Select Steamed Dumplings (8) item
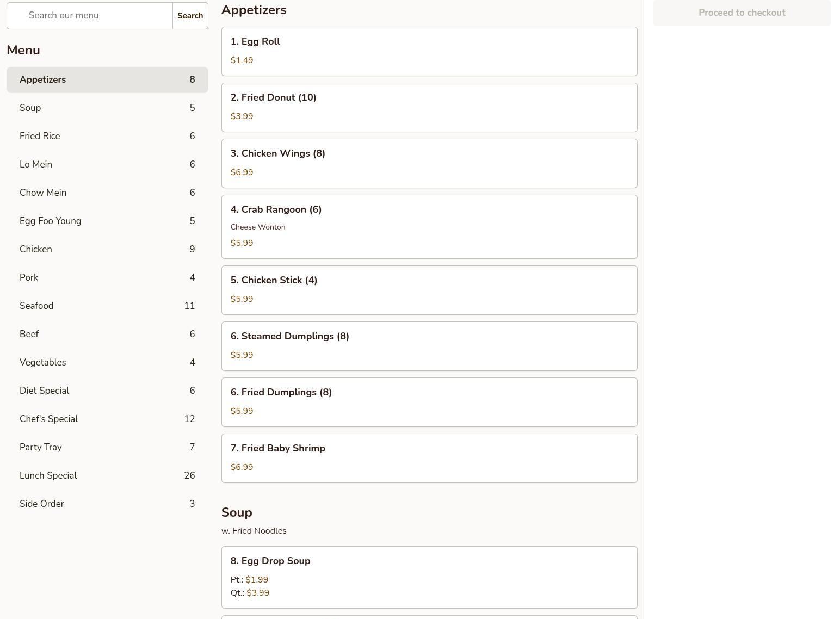840x619 pixels. pyautogui.click(x=429, y=346)
